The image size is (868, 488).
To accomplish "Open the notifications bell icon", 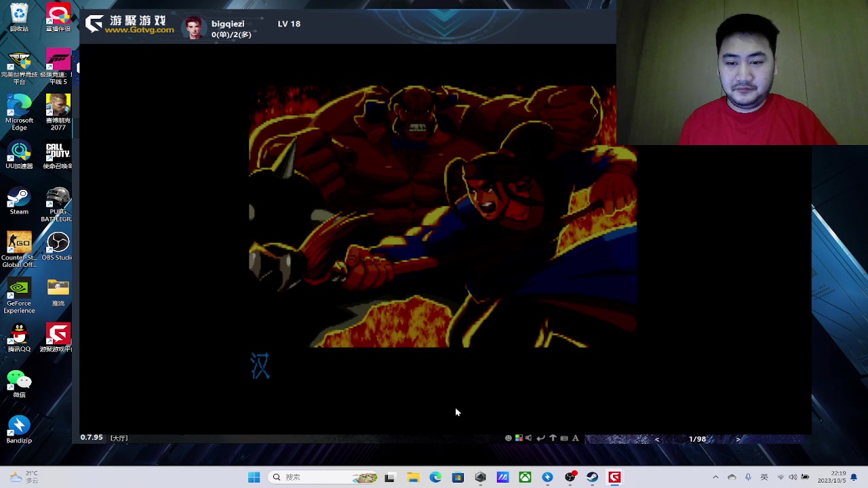I will [x=854, y=477].
